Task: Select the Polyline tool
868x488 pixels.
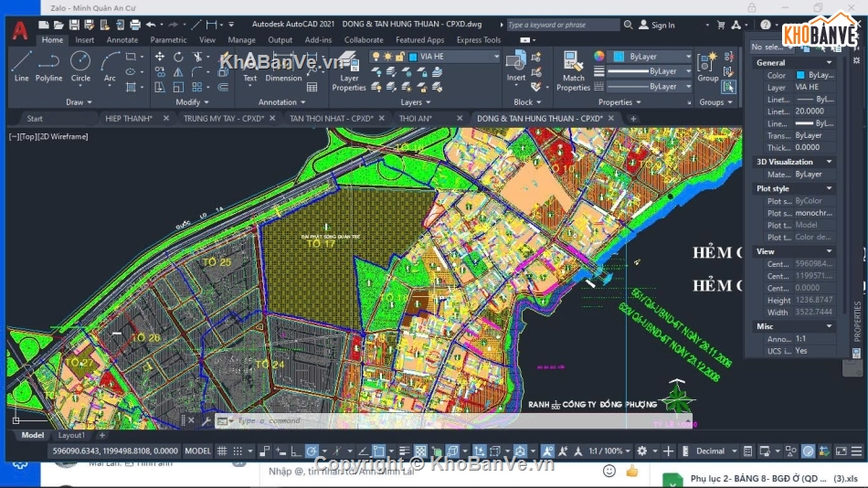Action: point(48,67)
